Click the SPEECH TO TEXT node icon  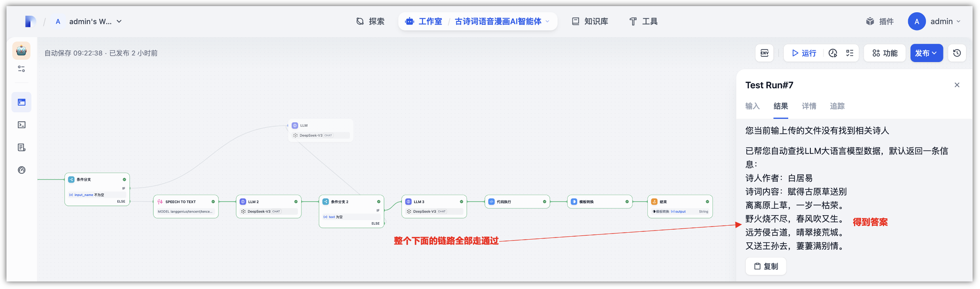click(x=160, y=202)
